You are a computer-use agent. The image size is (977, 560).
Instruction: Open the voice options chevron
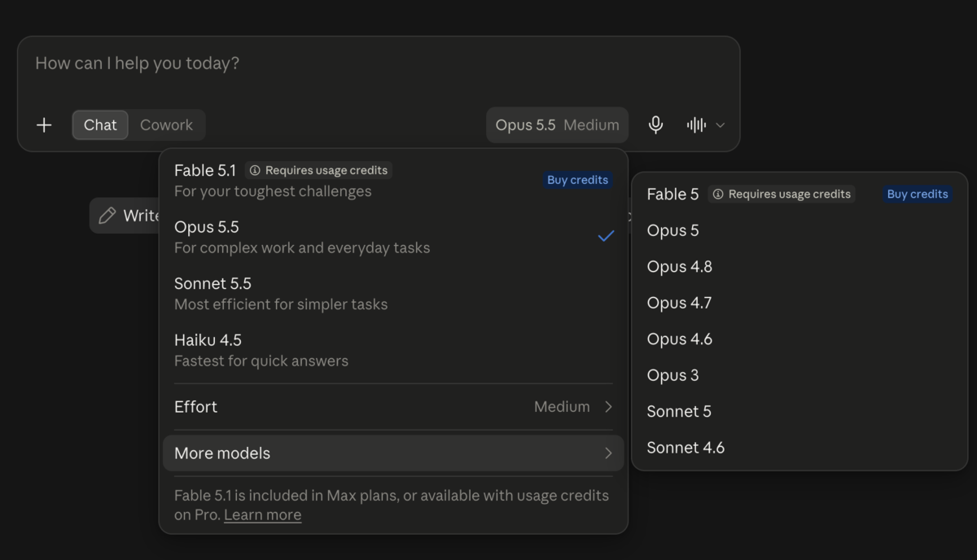pos(720,125)
